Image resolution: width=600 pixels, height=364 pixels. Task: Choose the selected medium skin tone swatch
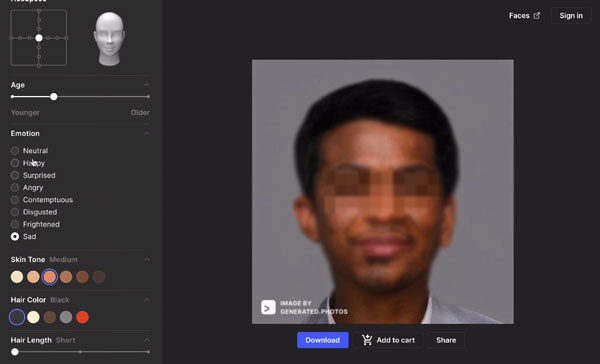pos(50,277)
